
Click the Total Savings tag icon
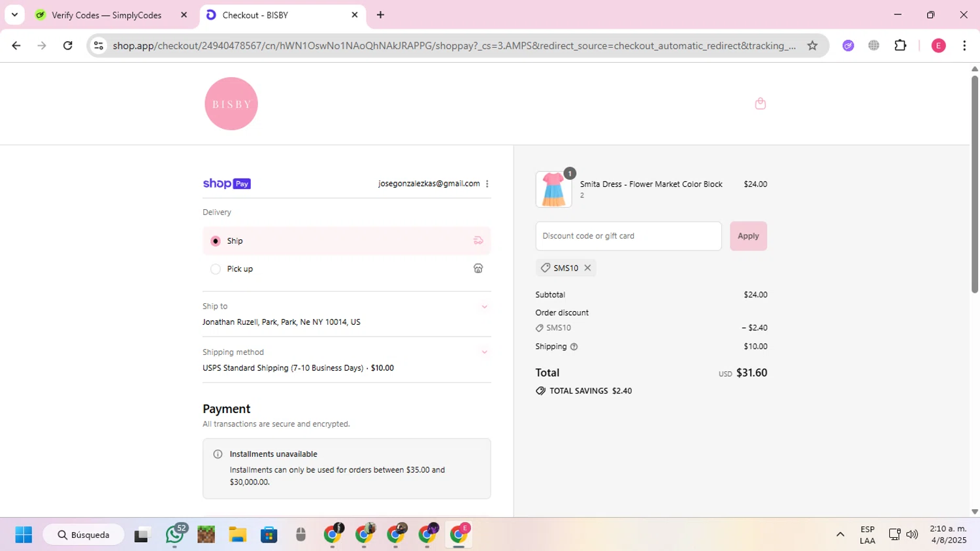pyautogui.click(x=540, y=391)
